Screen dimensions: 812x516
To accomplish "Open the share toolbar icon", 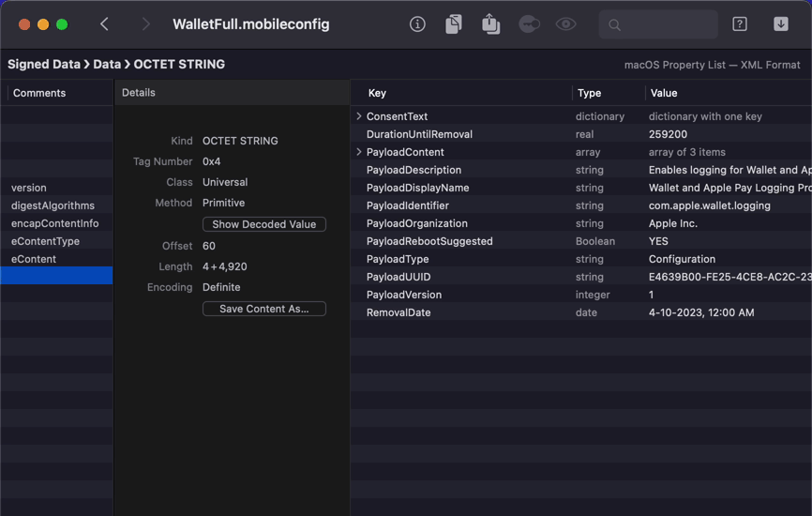I will point(490,23).
